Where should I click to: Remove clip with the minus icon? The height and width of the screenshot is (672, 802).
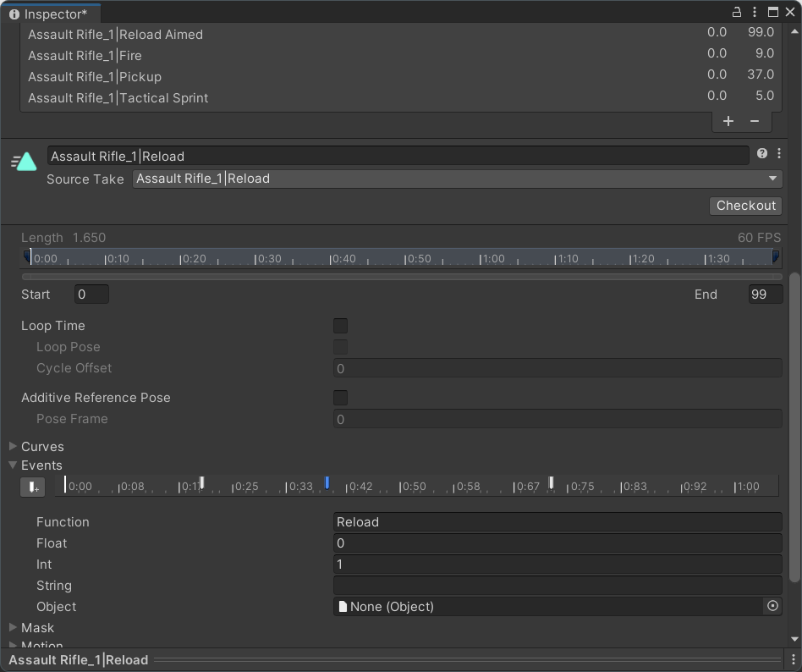[755, 121]
